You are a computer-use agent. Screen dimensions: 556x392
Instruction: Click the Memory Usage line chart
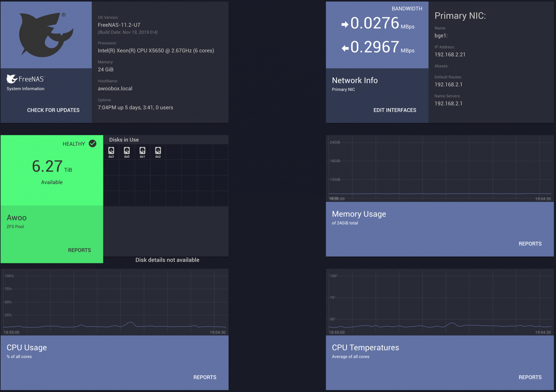point(440,169)
